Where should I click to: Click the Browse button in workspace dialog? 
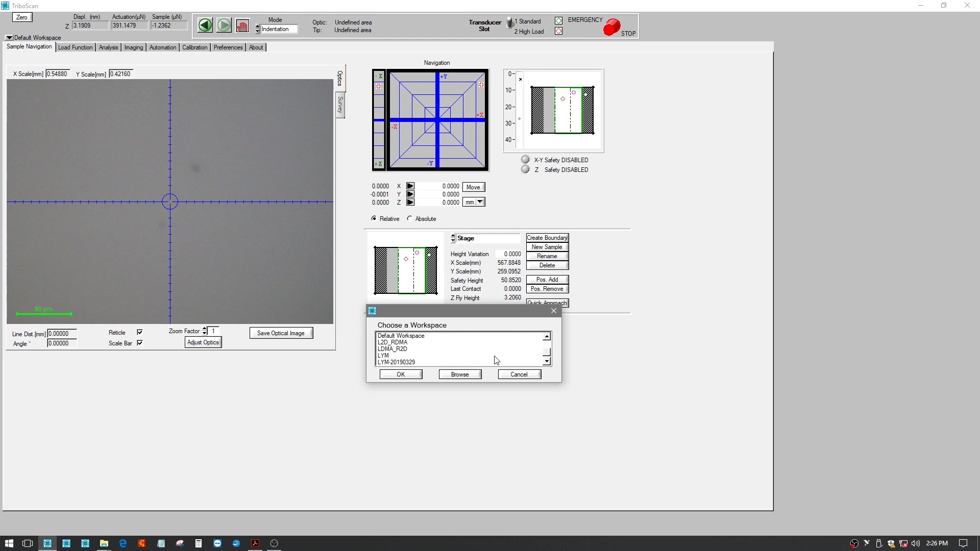460,374
